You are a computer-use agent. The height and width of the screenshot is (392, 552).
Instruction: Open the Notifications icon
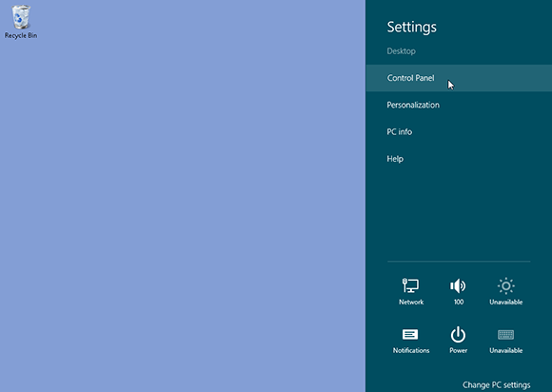tap(410, 334)
